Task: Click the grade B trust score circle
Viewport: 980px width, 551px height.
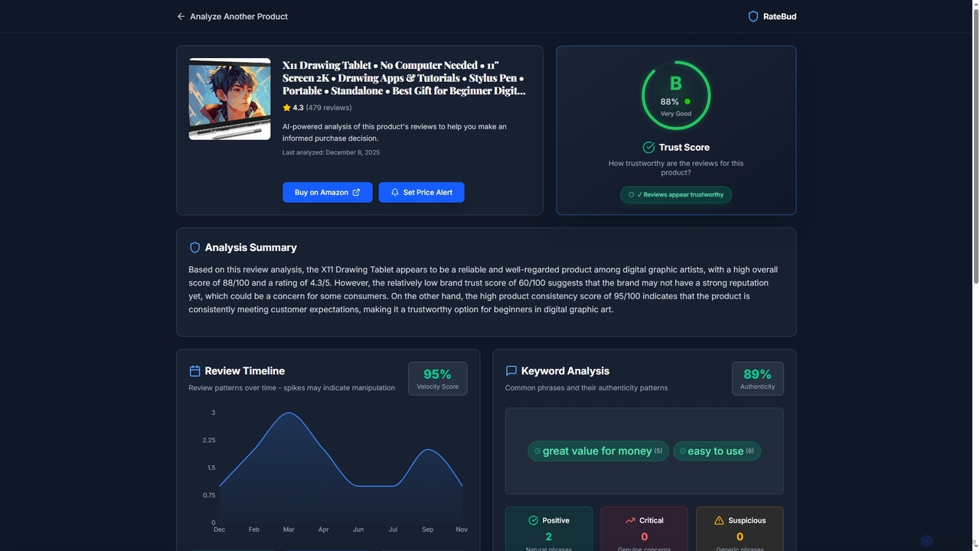Action: tap(676, 96)
